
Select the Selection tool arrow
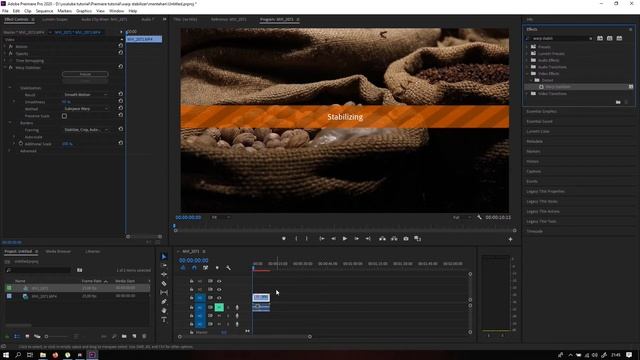(x=164, y=257)
